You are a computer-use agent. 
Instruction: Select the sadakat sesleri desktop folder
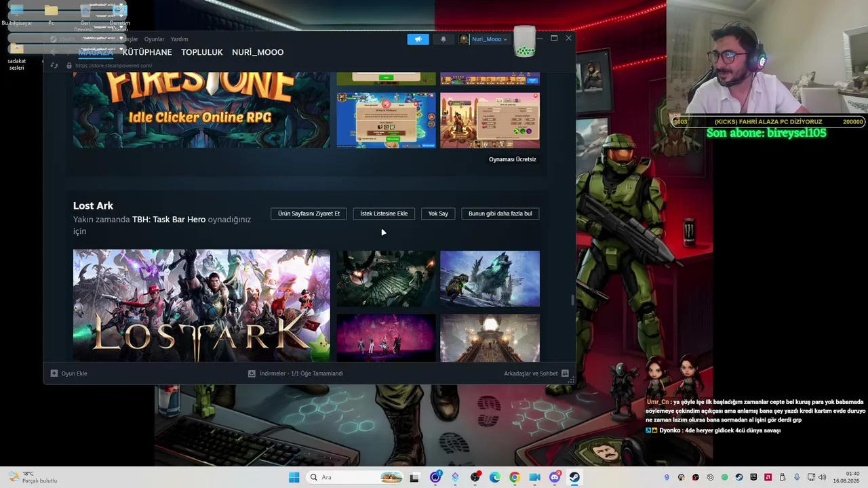tap(17, 58)
